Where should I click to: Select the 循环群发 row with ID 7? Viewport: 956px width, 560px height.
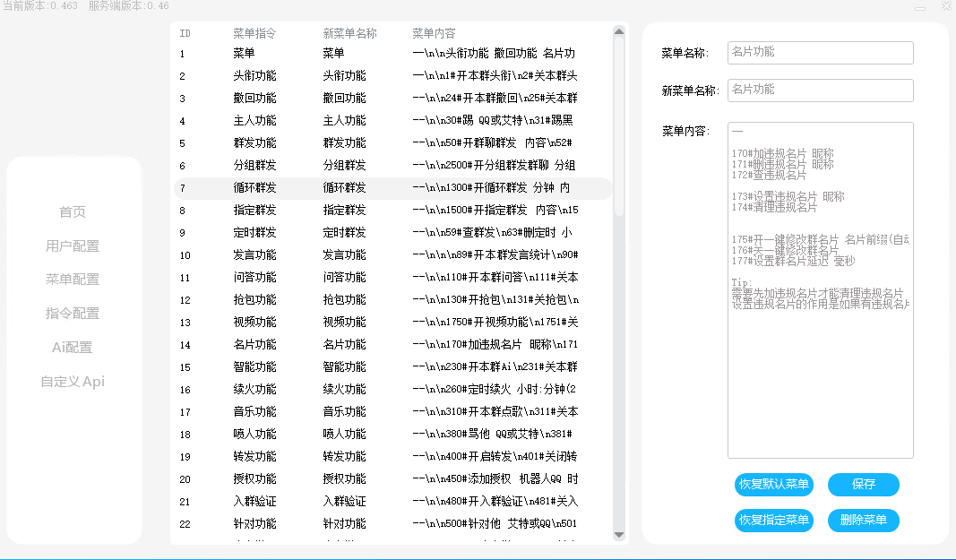point(392,188)
